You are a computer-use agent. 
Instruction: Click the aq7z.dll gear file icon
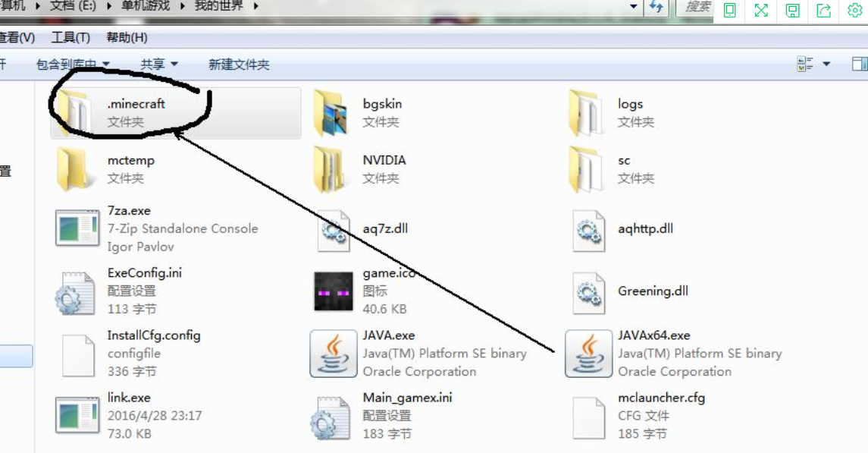(334, 231)
